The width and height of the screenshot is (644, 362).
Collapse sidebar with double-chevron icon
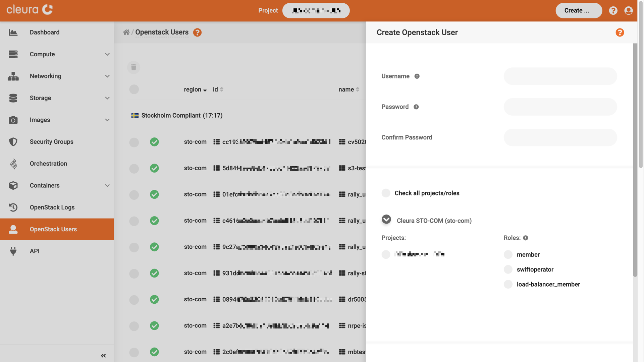pos(103,356)
